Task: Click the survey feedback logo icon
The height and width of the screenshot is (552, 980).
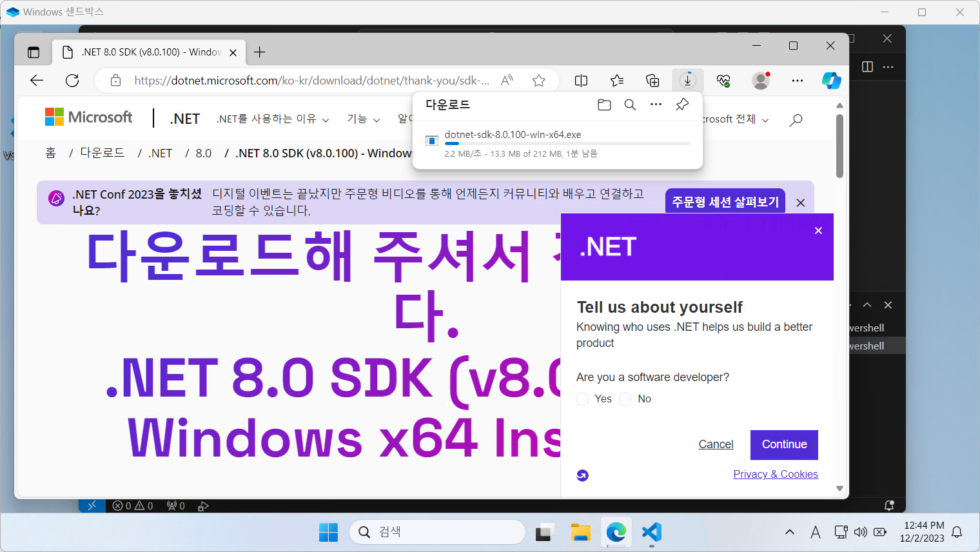Action: point(582,475)
